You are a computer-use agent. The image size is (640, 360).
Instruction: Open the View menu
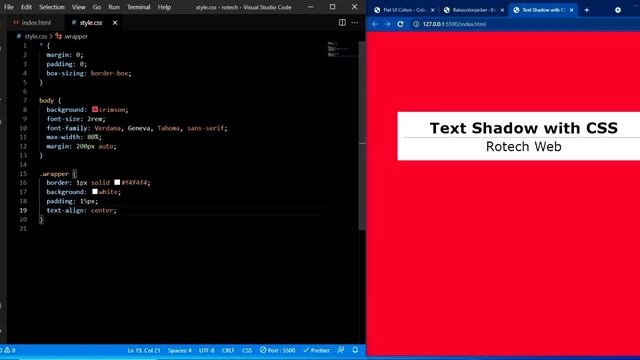[78, 7]
